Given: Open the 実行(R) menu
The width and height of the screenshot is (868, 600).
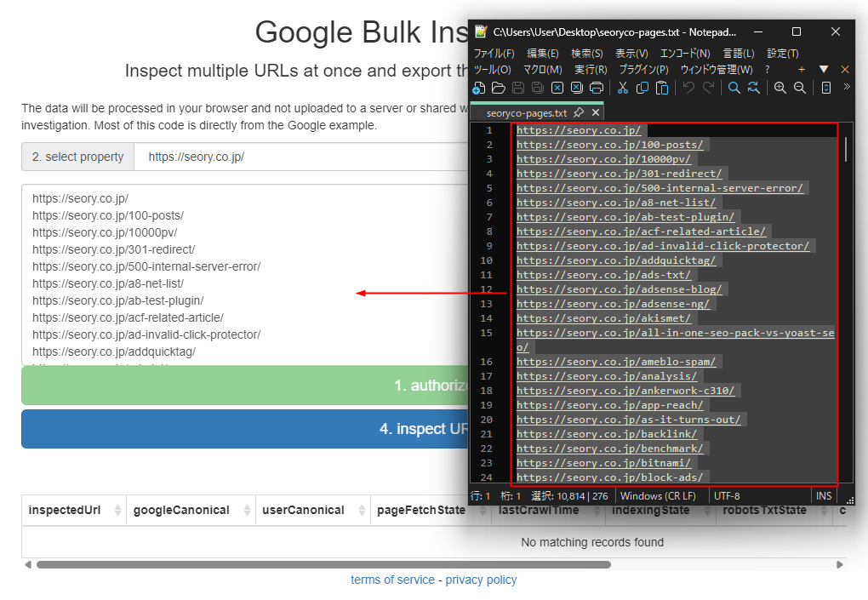Looking at the screenshot, I should [591, 70].
